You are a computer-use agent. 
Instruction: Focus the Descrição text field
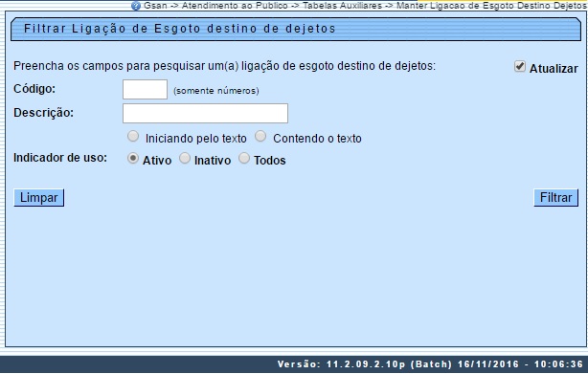point(205,114)
